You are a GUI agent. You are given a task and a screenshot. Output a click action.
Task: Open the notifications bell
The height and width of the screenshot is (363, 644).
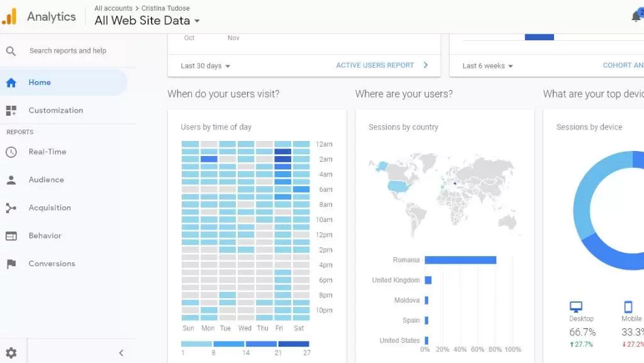coord(636,17)
